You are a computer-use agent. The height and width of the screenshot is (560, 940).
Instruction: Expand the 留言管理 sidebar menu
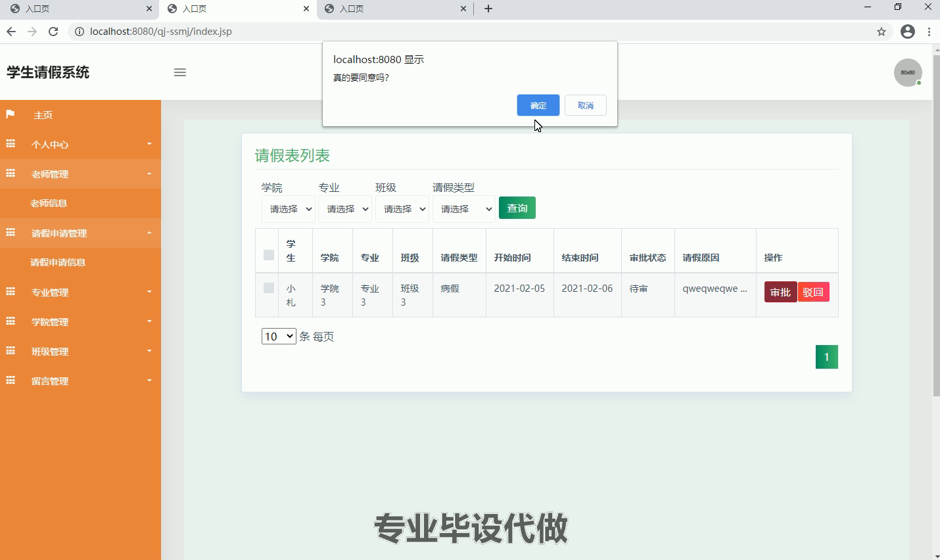pyautogui.click(x=80, y=381)
